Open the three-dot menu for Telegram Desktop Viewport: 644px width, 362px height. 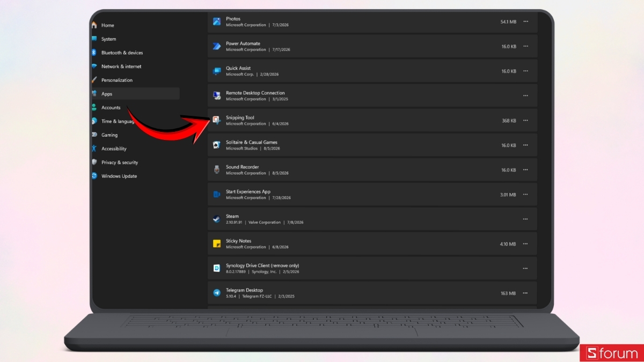click(525, 293)
